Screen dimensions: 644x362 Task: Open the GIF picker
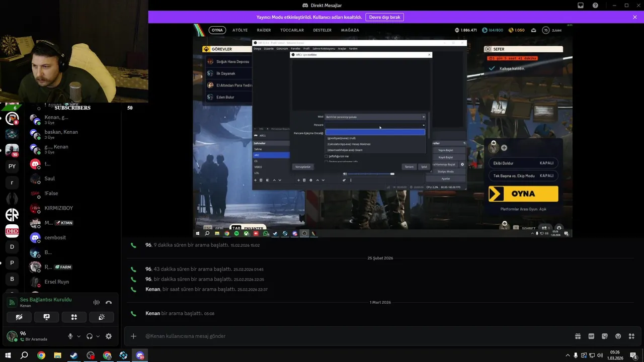(591, 336)
